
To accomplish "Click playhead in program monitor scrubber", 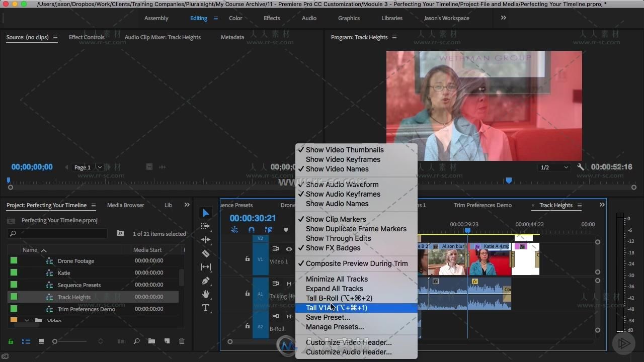I will pos(509,180).
